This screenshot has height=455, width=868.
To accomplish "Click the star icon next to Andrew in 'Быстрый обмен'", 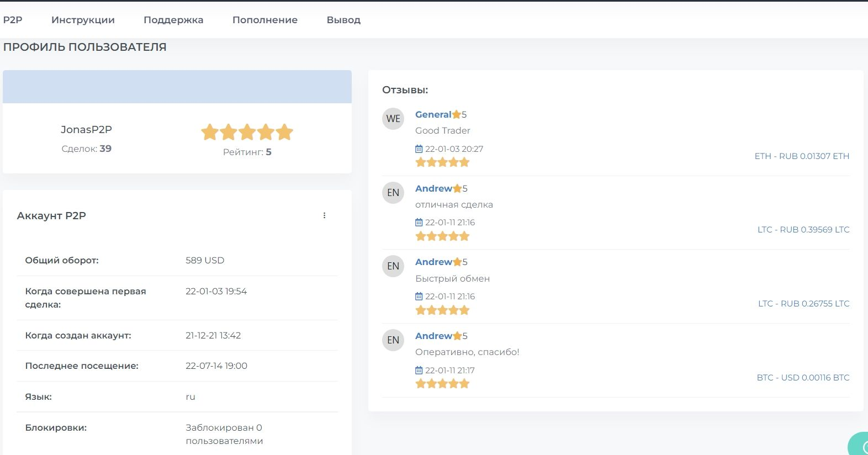I will (457, 262).
